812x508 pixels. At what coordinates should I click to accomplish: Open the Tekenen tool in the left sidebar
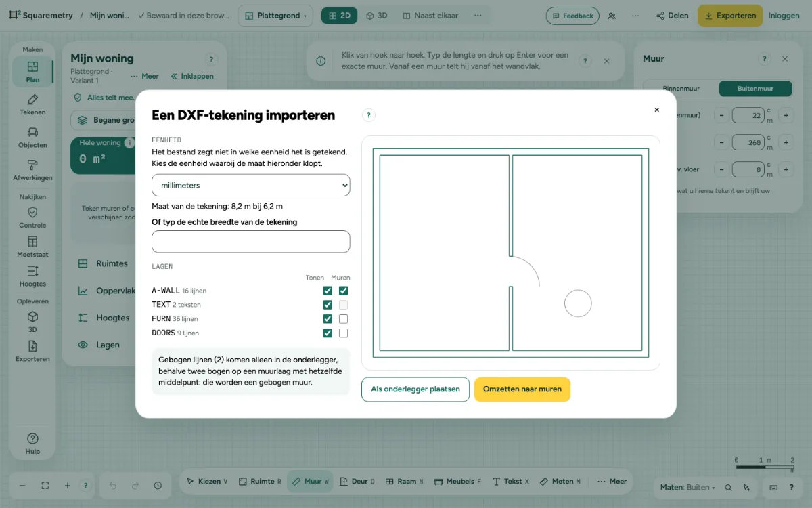(x=32, y=105)
